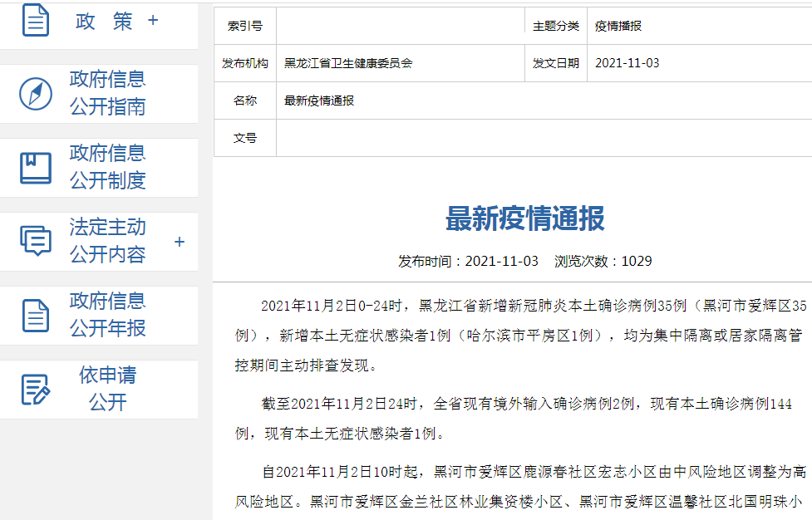The width and height of the screenshot is (812, 520).
Task: Click 最新疫情通报 in the name row
Action: point(319,101)
